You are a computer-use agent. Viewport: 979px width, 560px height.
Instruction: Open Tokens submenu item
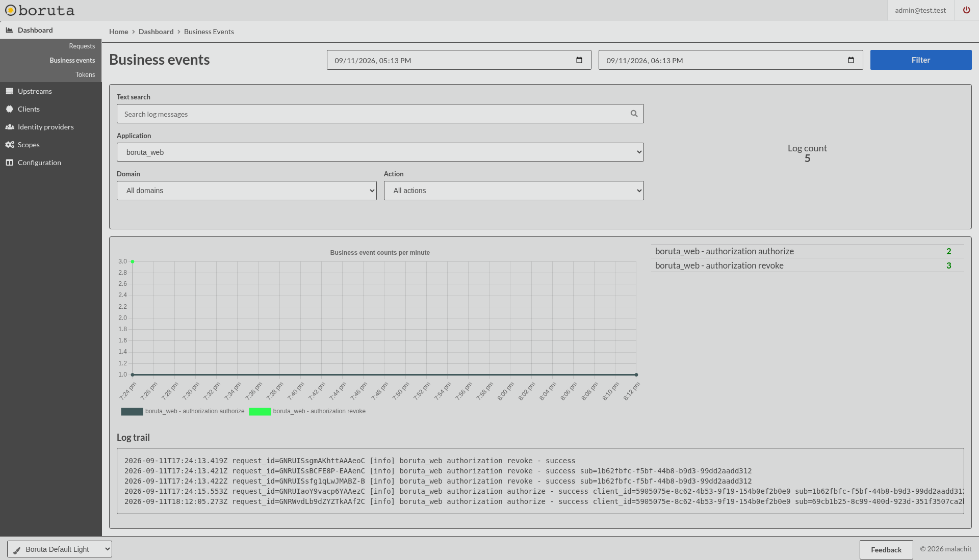point(85,74)
